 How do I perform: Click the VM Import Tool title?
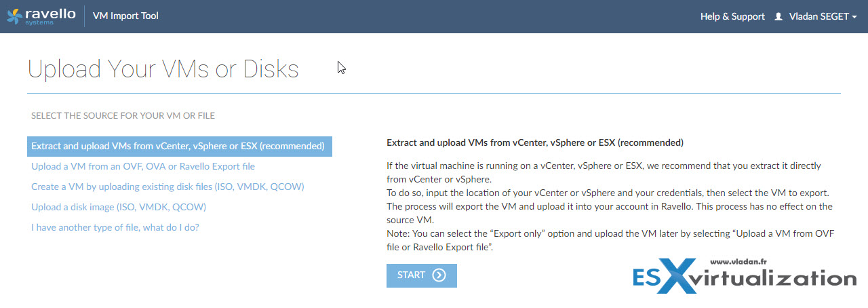point(125,16)
